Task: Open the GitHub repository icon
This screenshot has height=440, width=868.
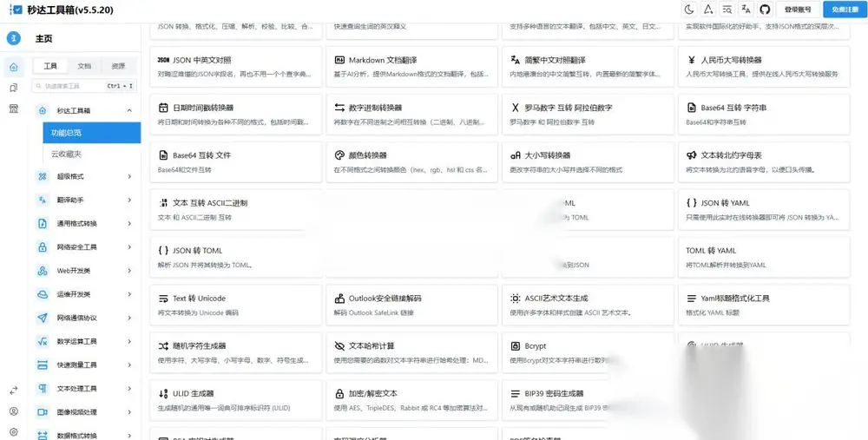Action: (x=765, y=10)
